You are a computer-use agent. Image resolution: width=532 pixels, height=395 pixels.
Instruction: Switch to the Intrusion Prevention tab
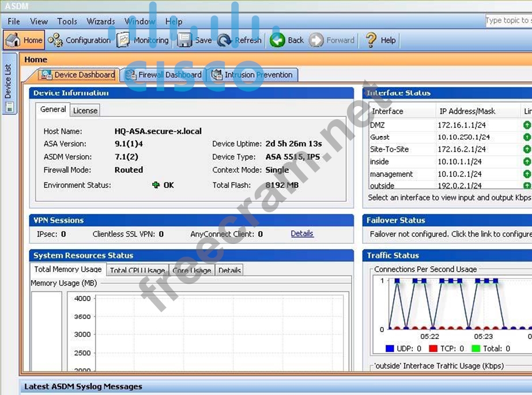click(252, 75)
